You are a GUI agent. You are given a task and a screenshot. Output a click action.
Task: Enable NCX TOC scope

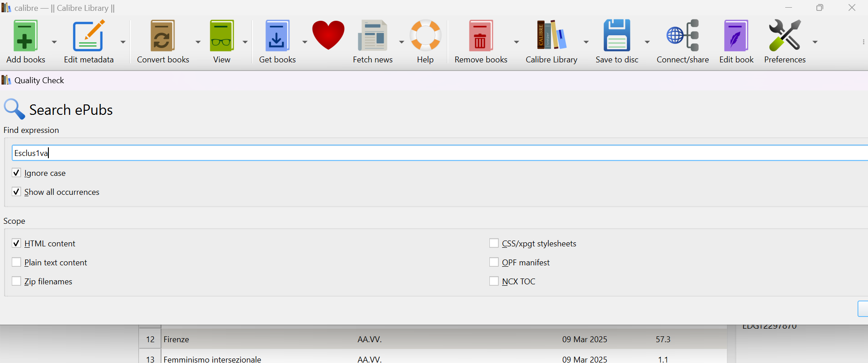[x=494, y=281]
